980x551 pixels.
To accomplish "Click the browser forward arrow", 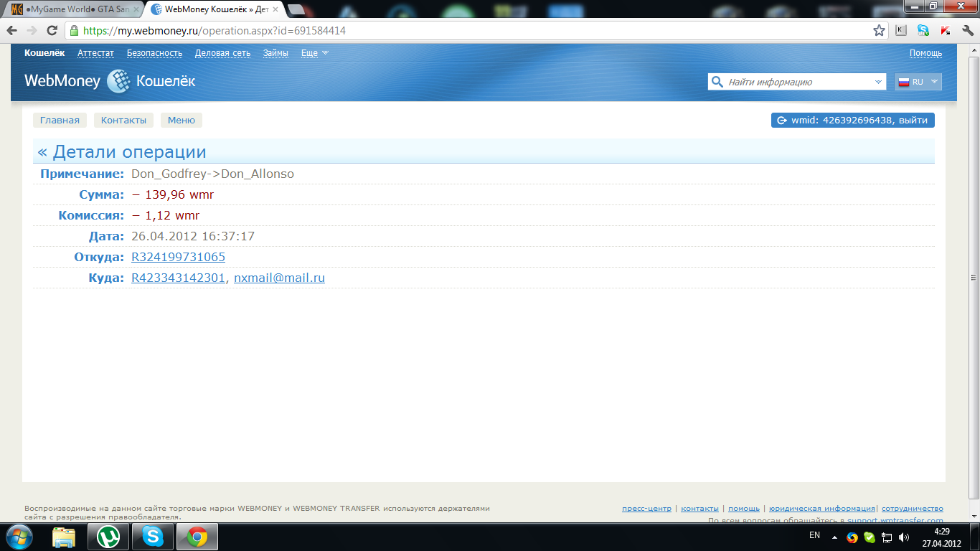I will (x=32, y=31).
